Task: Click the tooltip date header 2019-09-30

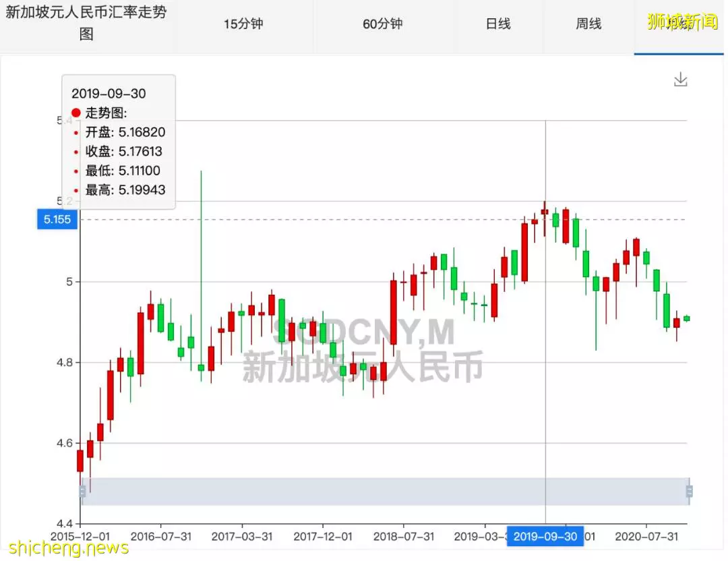Action: click(x=109, y=93)
